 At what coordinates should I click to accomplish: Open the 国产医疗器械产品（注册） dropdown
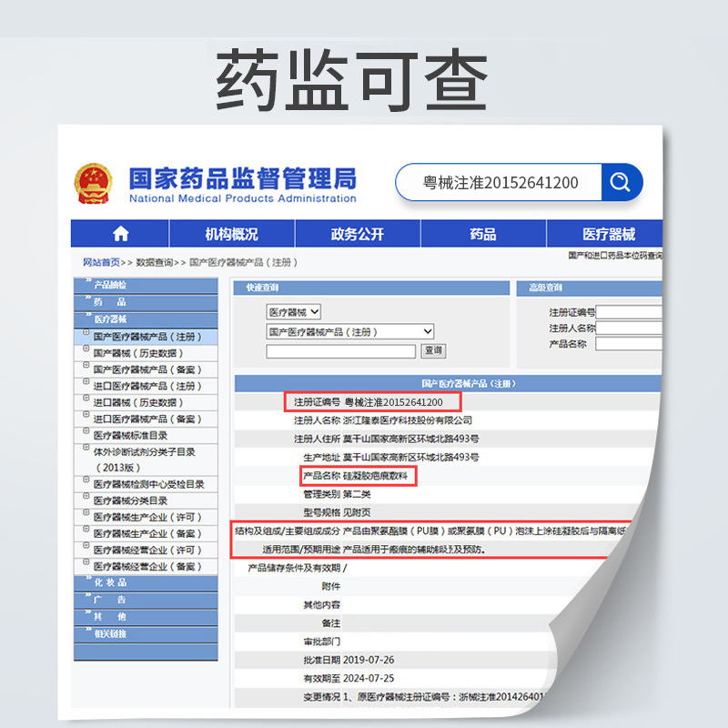point(349,331)
